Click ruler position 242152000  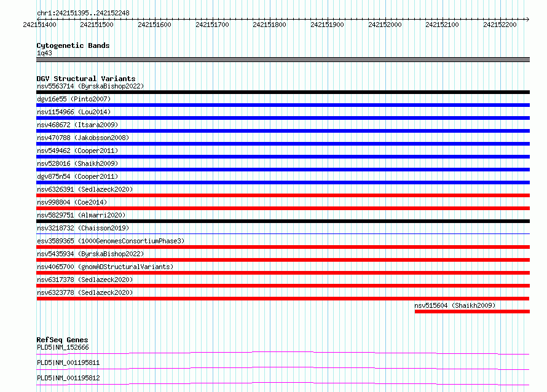(x=385, y=25)
